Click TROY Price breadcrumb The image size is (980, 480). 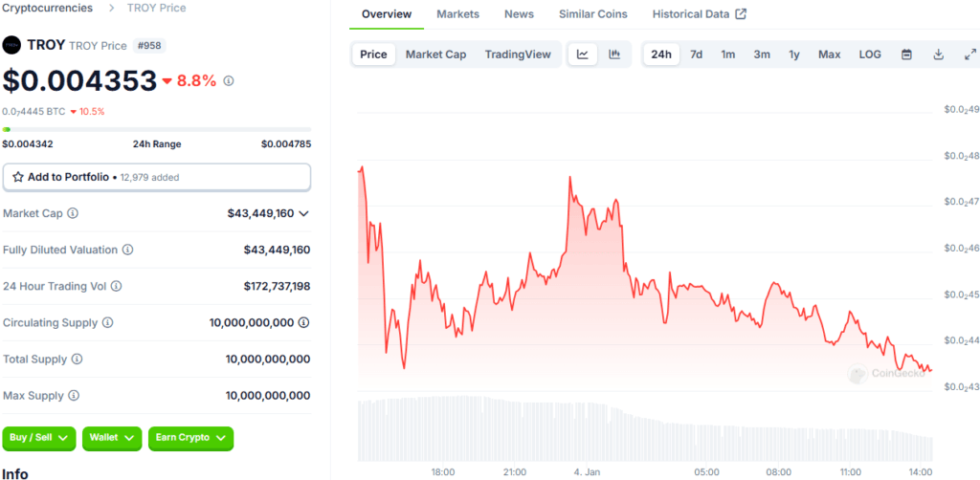point(156,8)
